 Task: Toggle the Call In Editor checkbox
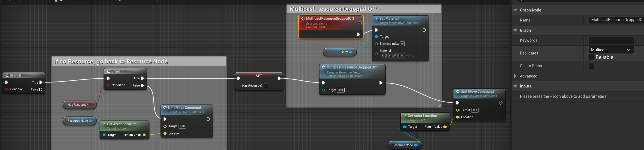(x=591, y=66)
